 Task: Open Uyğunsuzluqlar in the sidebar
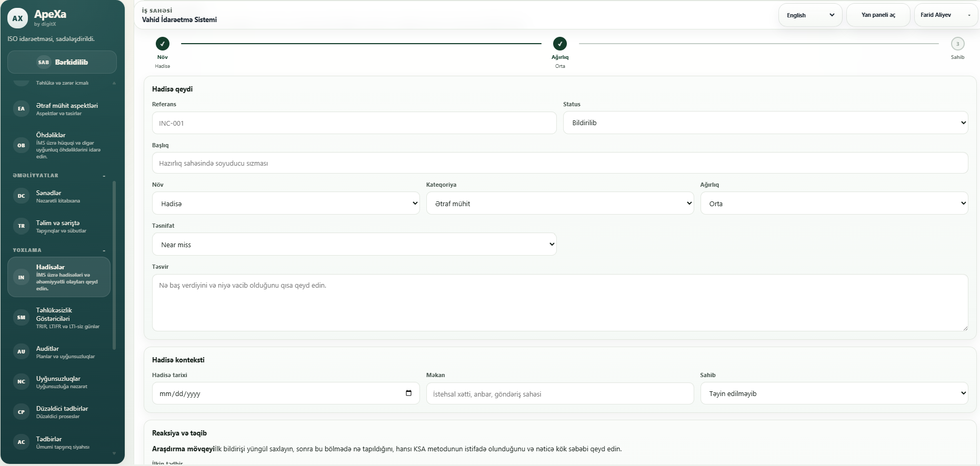click(59, 382)
